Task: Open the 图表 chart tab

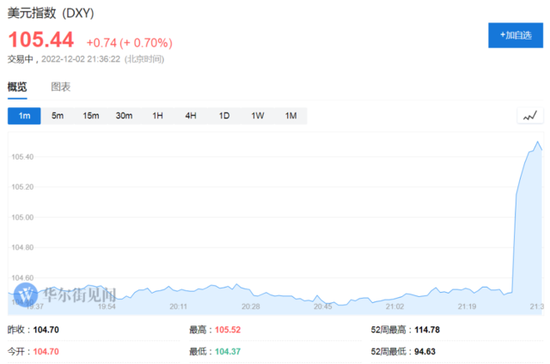Action: [61, 87]
